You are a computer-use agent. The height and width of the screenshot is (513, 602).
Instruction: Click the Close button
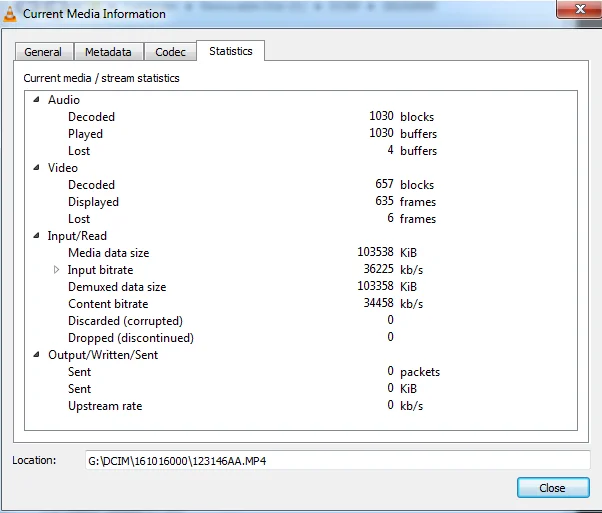coord(553,488)
